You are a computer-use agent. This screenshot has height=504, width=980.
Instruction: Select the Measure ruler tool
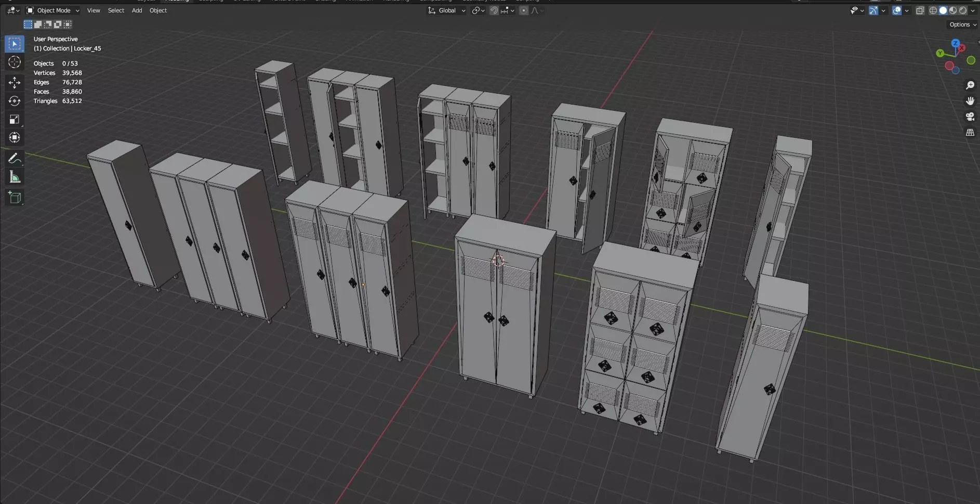pos(15,177)
